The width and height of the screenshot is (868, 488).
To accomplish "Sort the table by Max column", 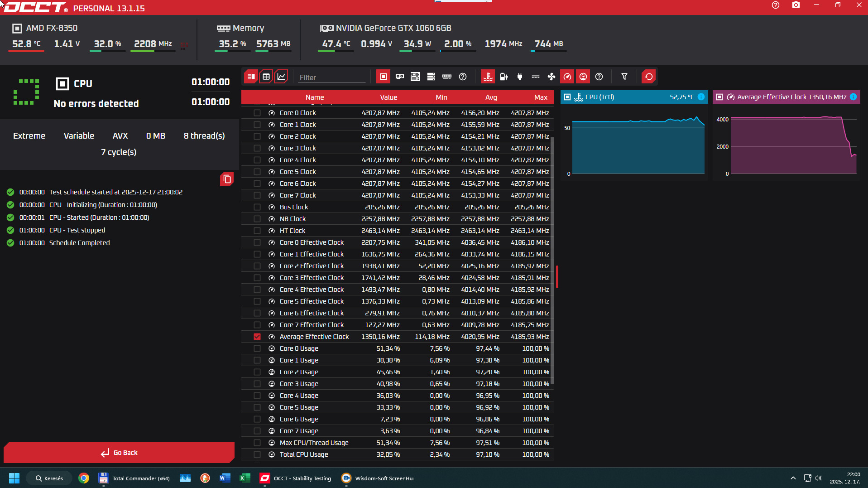I will [541, 97].
